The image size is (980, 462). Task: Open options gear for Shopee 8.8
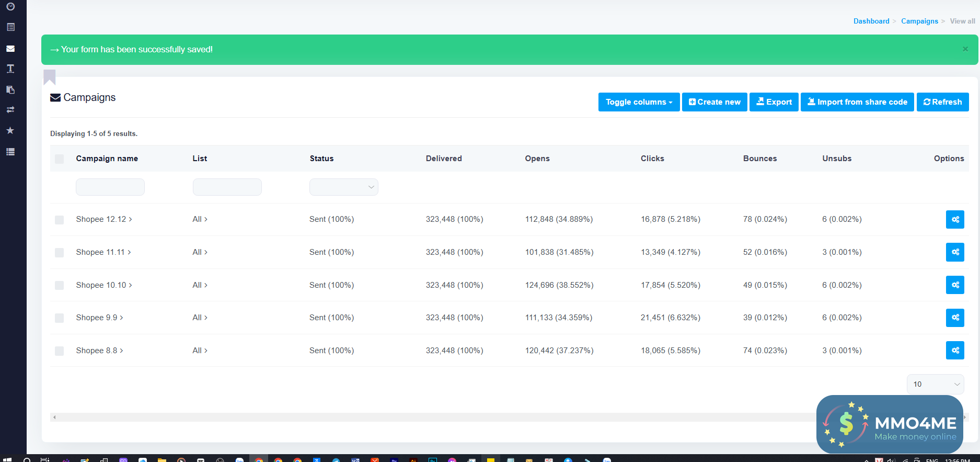coord(954,351)
